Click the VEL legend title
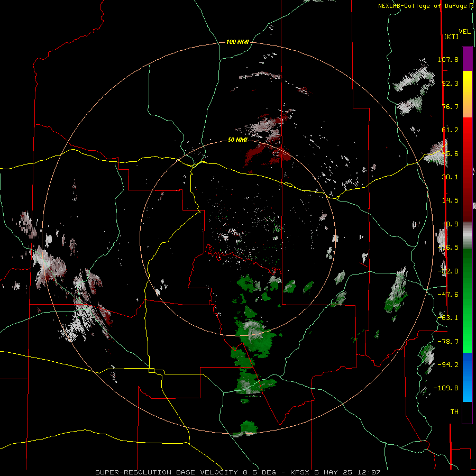Viewport: 476px width, 476px height. [x=464, y=32]
